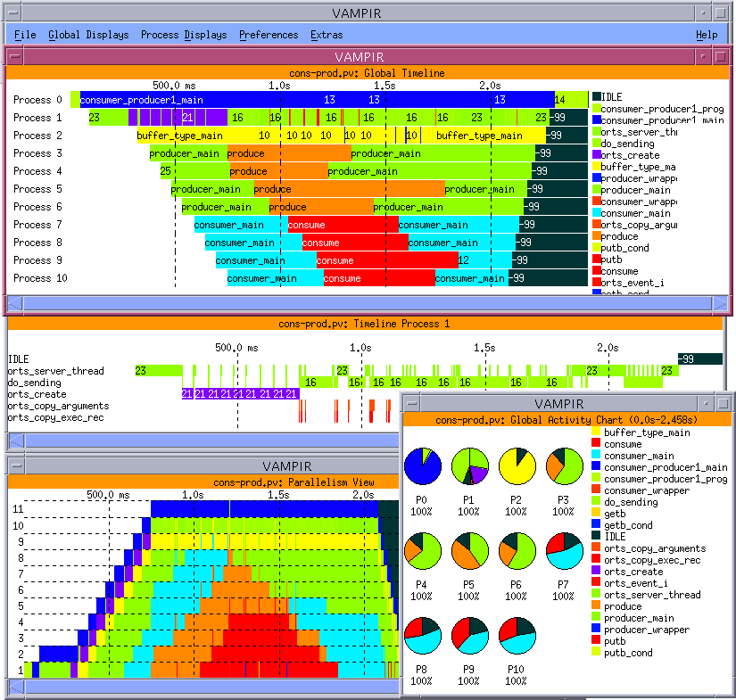Click the produce bar in Process 5
736x700 pixels.
tap(349, 189)
